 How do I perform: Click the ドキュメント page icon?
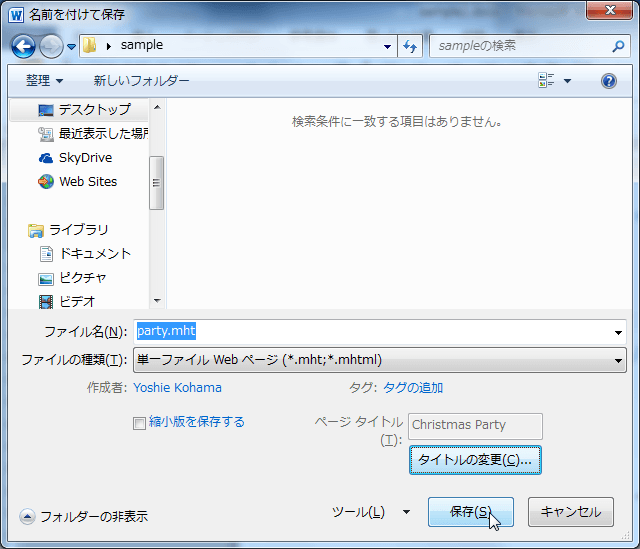pos(46,254)
